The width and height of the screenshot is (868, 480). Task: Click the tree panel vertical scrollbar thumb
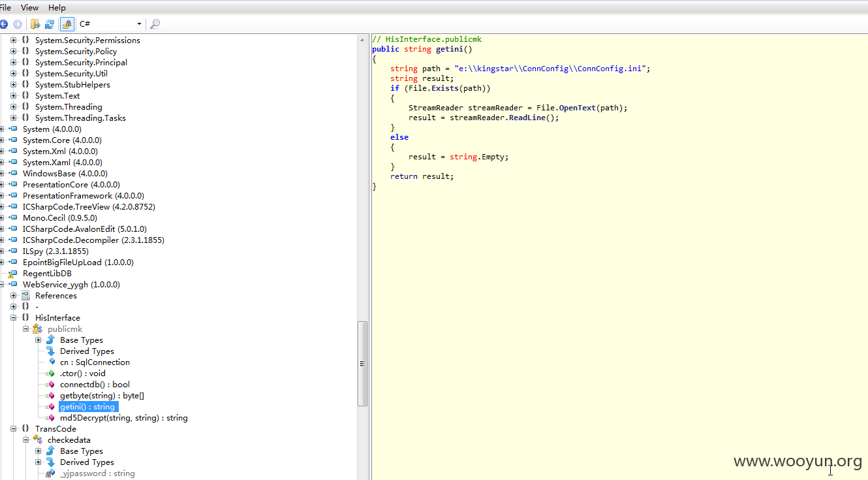tap(363, 364)
